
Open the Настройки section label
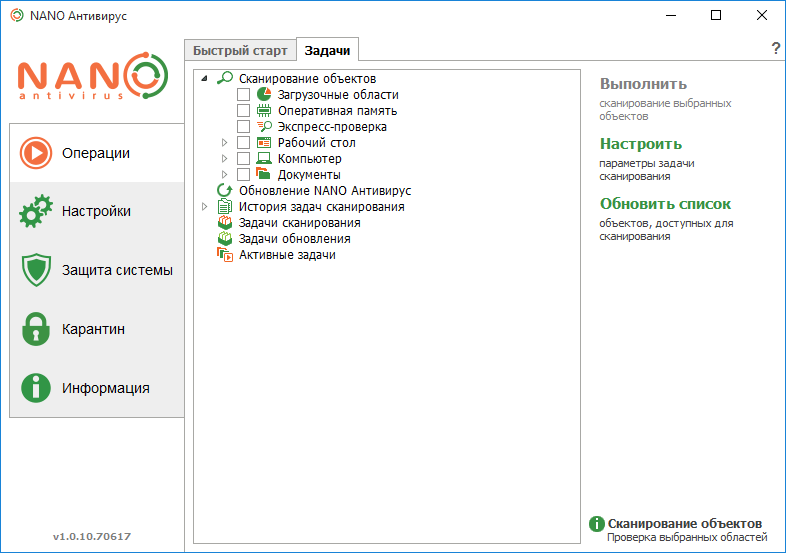click(96, 211)
